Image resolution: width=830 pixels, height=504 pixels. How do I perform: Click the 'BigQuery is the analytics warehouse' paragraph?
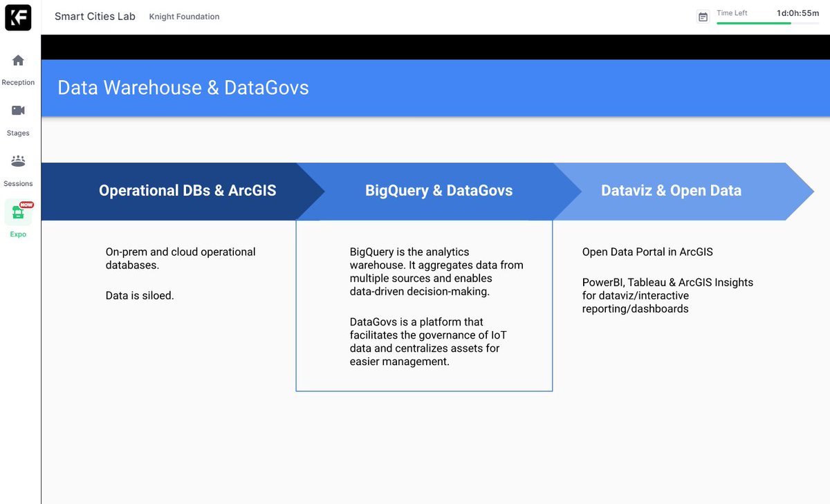(x=436, y=272)
